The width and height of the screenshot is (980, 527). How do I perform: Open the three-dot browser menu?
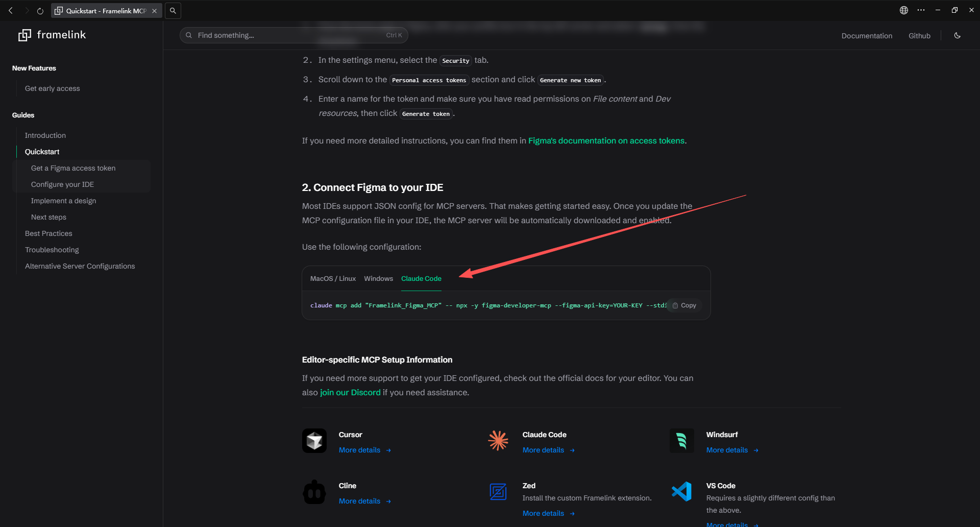tap(921, 10)
